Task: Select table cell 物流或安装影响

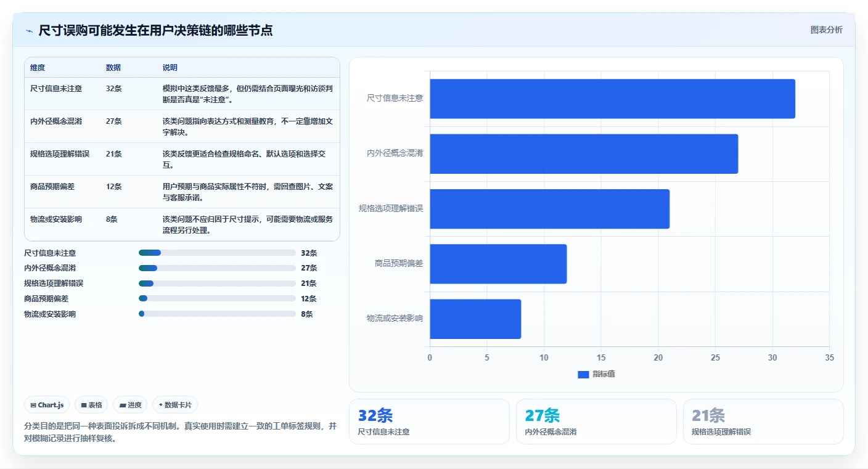Action: pyautogui.click(x=56, y=219)
